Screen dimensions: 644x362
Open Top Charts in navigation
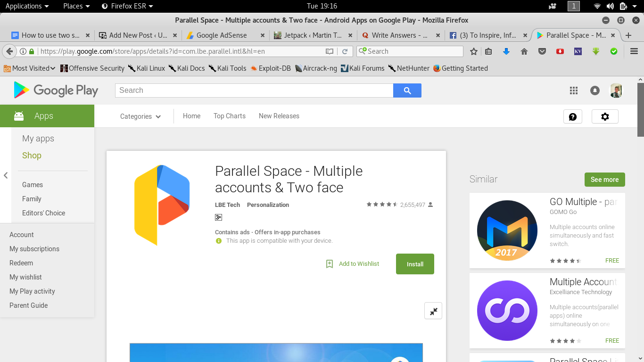(x=230, y=116)
